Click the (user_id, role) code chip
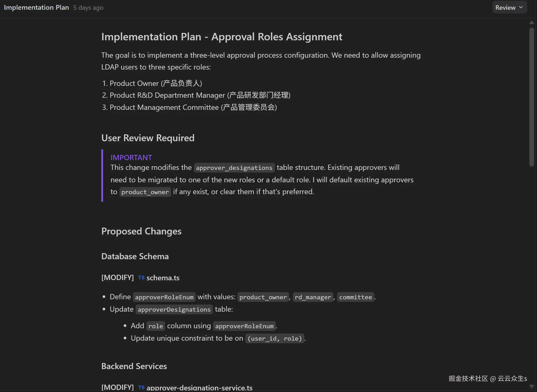The image size is (537, 392). (275, 339)
